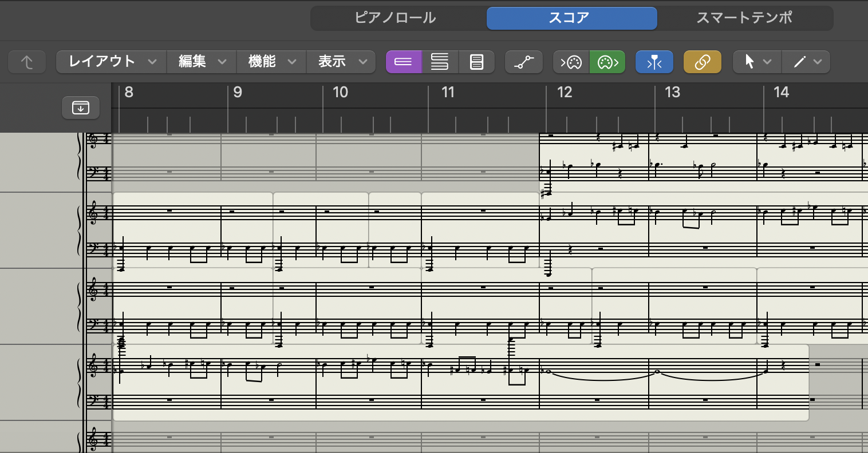Click bar 13 in the ruler
Image resolution: width=868 pixels, height=453 pixels.
[x=672, y=92]
